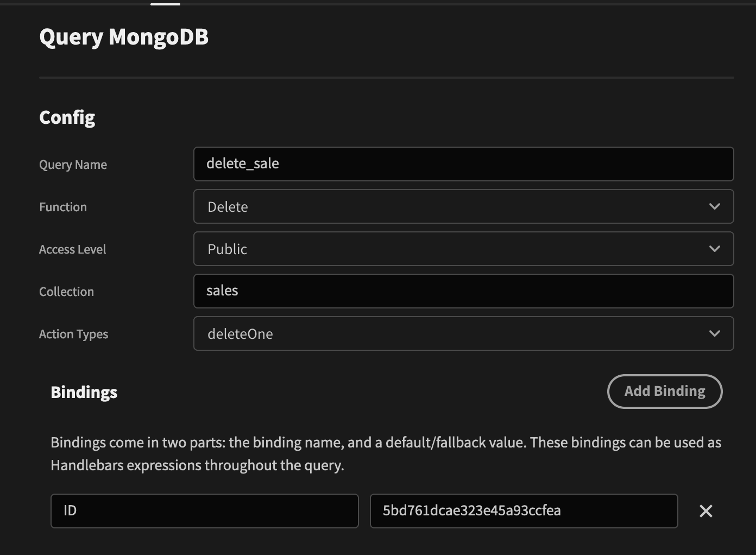This screenshot has width=756, height=555.
Task: Open the Function dropdown showing Delete
Action: pyautogui.click(x=464, y=206)
